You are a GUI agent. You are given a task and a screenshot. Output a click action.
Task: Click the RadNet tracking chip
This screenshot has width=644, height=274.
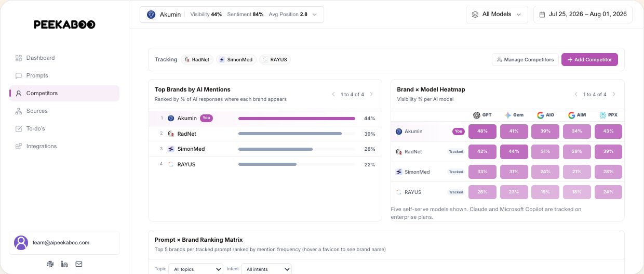pyautogui.click(x=197, y=59)
